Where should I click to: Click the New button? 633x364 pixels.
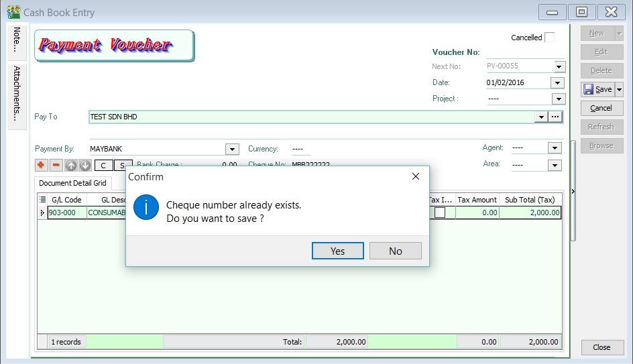[597, 33]
